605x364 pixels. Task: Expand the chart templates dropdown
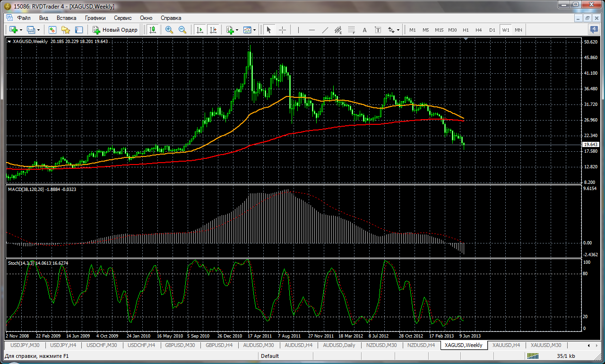[254, 30]
